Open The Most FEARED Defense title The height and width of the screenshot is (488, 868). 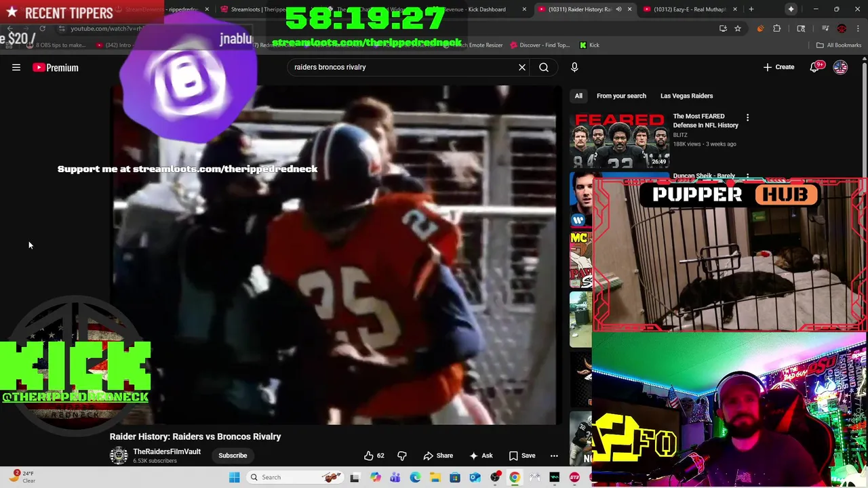(x=705, y=121)
